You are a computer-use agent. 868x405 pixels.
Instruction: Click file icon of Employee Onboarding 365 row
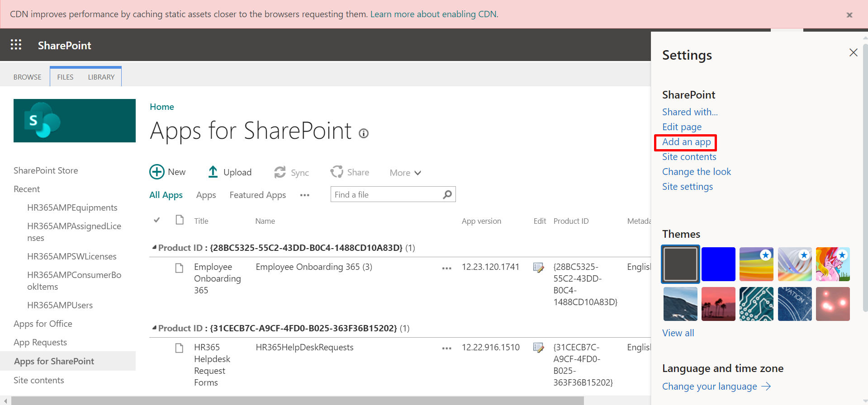point(180,268)
